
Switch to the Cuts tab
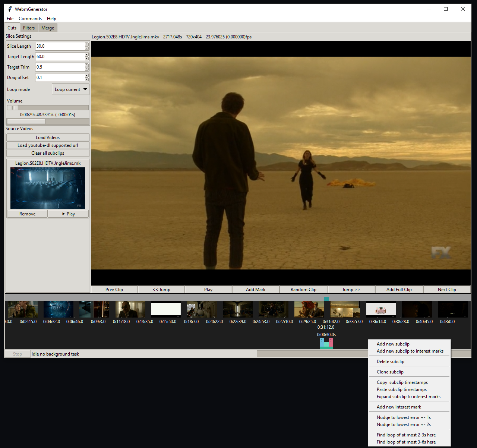tap(12, 28)
